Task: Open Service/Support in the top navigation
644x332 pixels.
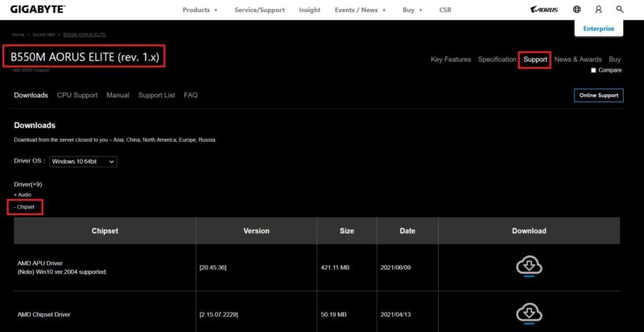Action: 259,10
